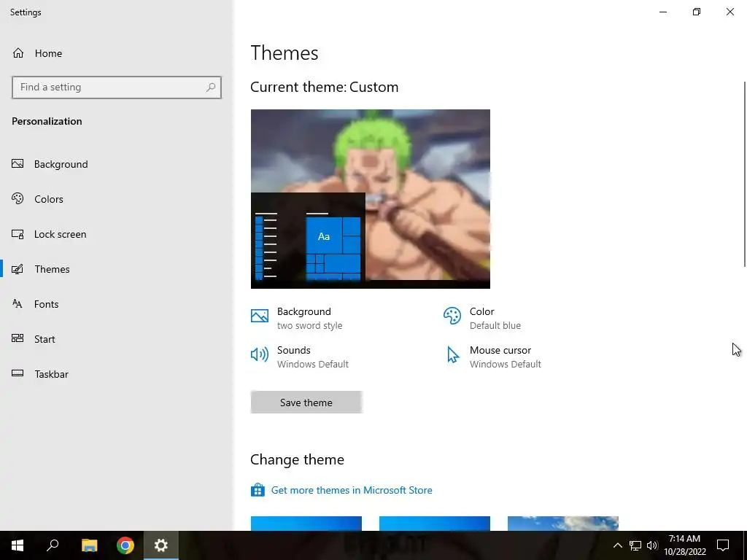Click the search magnifier in Find a setting
The image size is (747, 560).
[211, 87]
